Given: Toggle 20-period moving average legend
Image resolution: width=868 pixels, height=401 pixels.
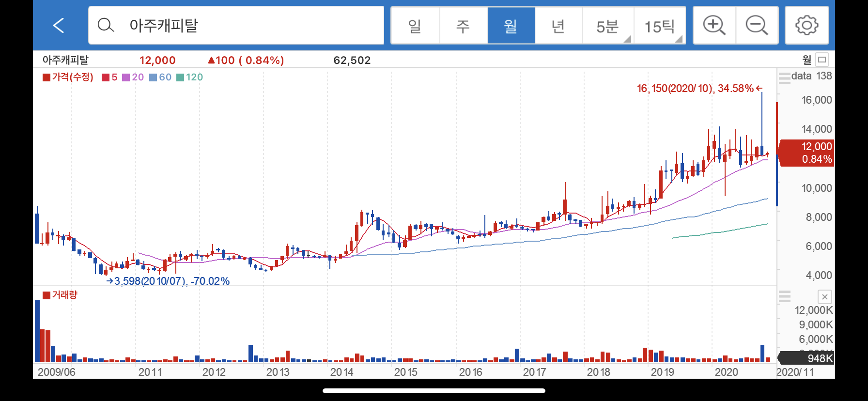Looking at the screenshot, I should click(133, 77).
